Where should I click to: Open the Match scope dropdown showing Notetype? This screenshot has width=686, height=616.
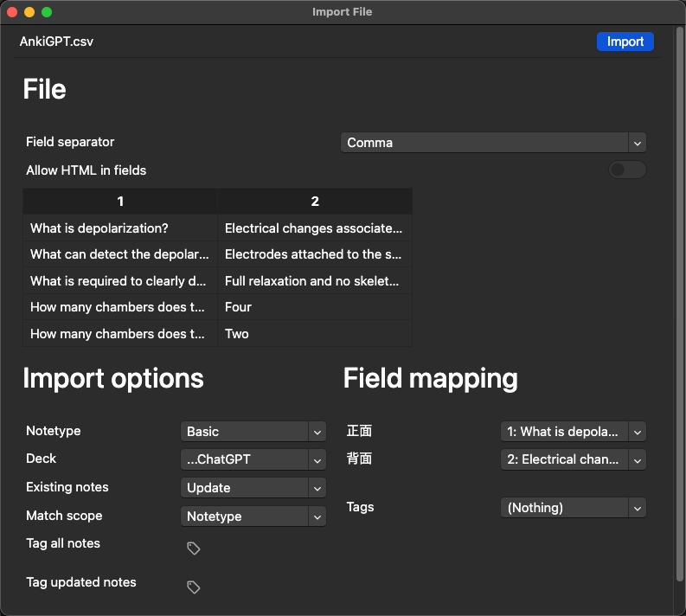pos(253,517)
